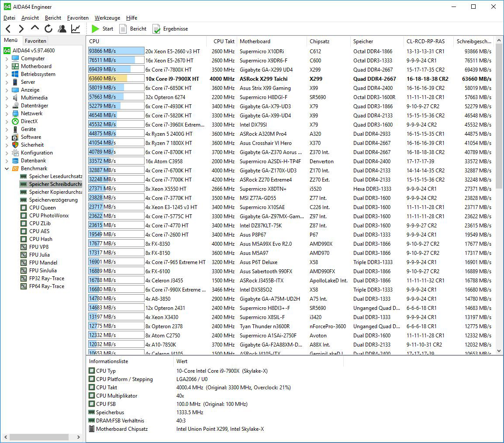Viewport: 504px width, 443px height.
Task: Select the DirectX Xbox icon
Action: point(15,121)
